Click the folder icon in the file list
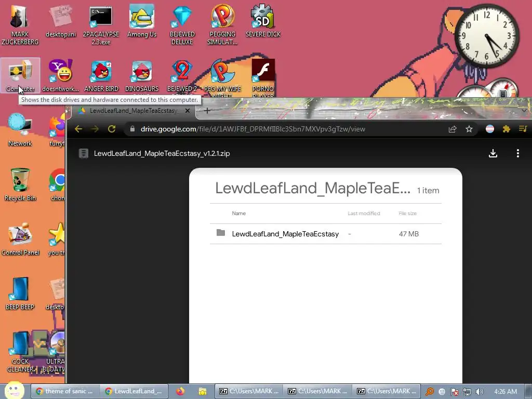 tap(220, 233)
